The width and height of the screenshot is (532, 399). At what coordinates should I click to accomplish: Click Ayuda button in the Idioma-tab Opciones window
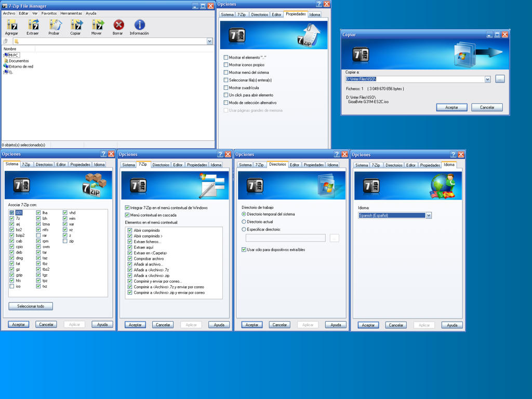452,325
